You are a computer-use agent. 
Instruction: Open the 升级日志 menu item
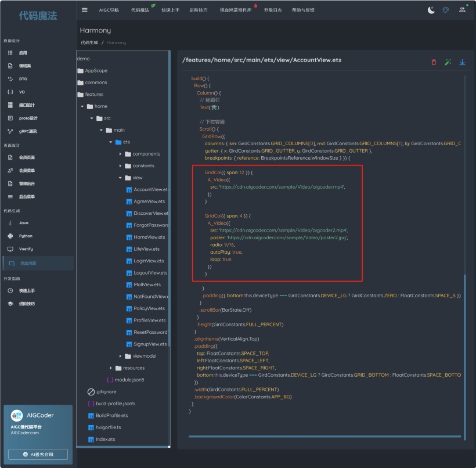tap(273, 10)
